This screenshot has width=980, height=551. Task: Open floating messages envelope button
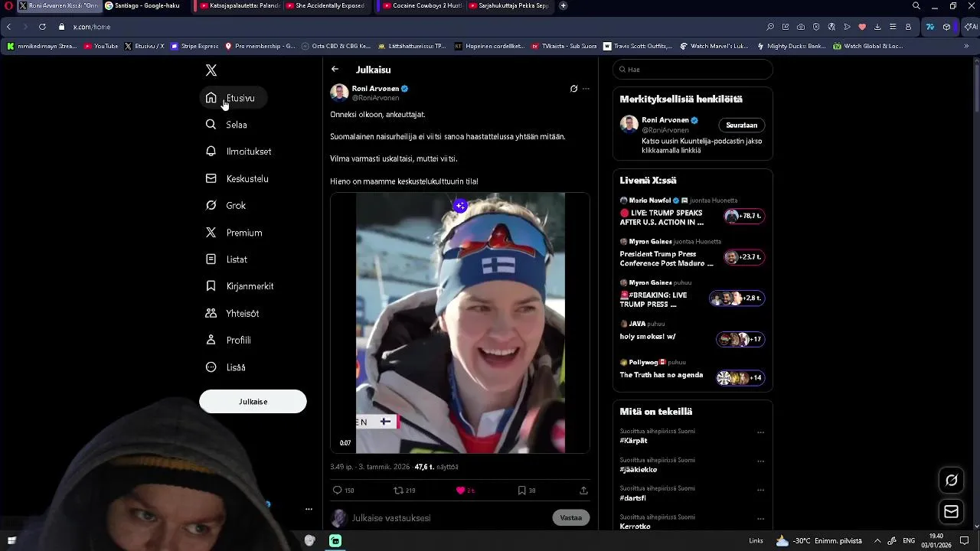[952, 512]
